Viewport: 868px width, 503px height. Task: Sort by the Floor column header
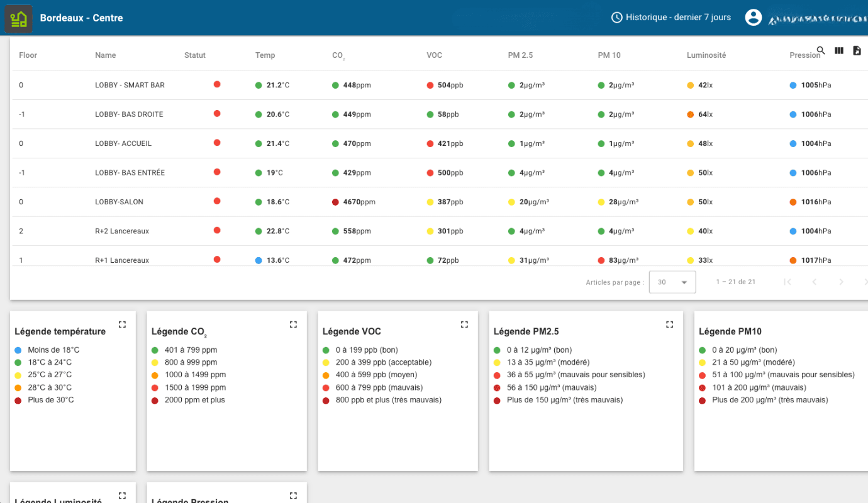pyautogui.click(x=28, y=55)
